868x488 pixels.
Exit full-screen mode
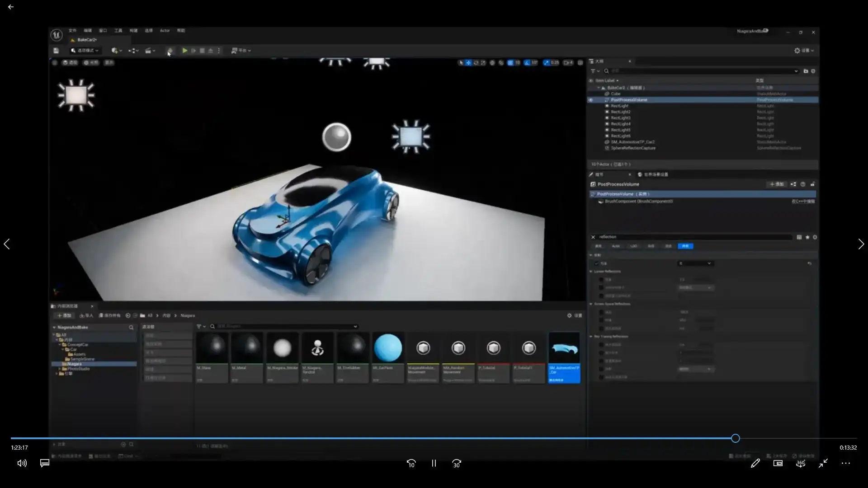823,463
